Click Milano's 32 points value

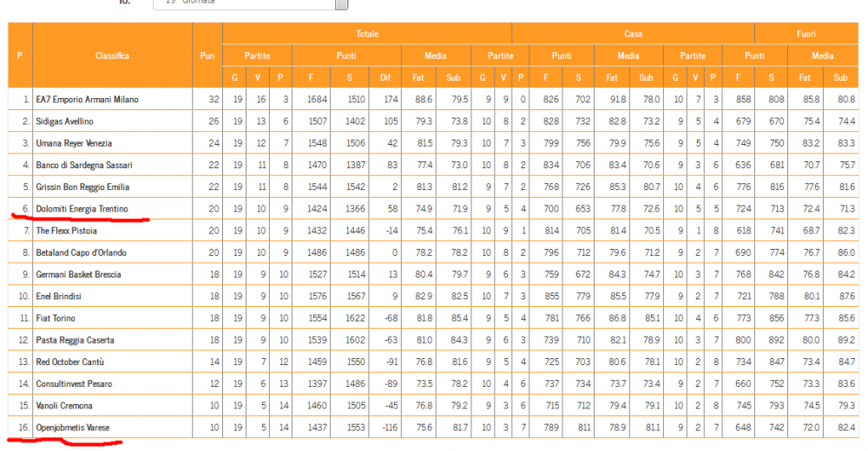(x=214, y=100)
